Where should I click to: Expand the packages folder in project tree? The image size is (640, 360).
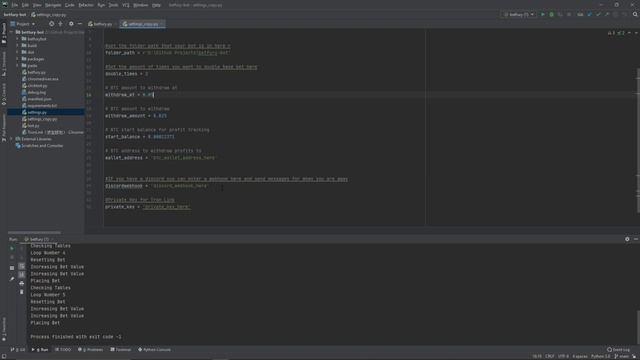[x=18, y=59]
